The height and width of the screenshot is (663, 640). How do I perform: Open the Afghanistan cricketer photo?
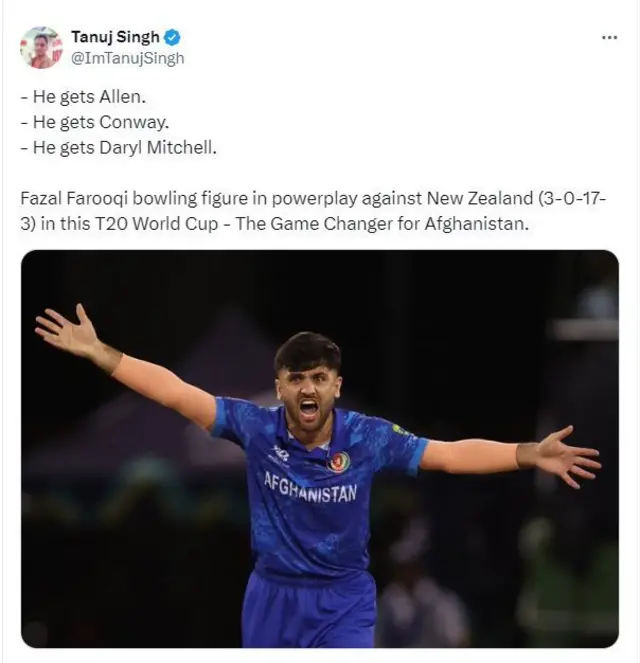(x=320, y=449)
